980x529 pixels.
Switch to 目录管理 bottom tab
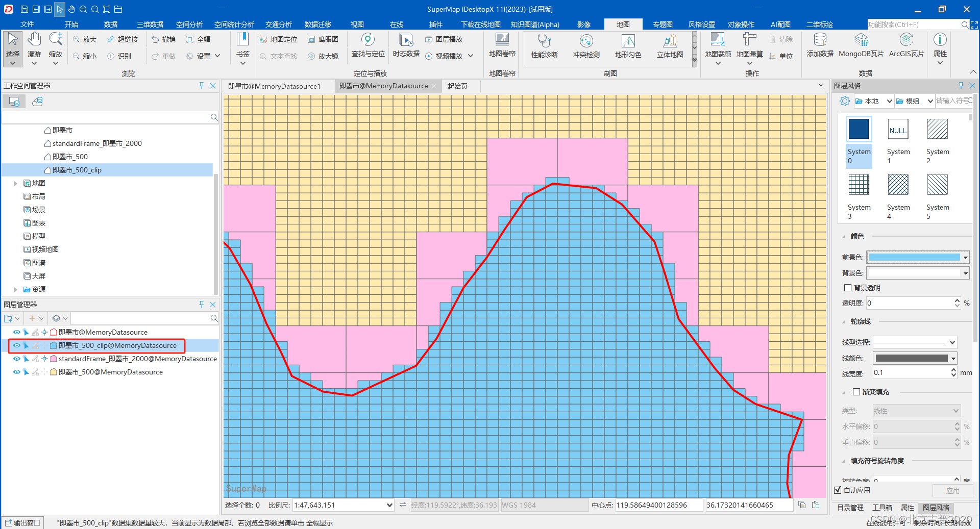coord(850,508)
